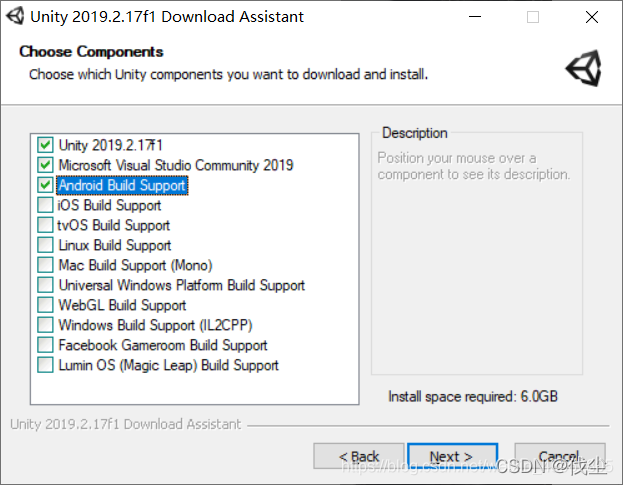Minimize the Download Assistant window

pyautogui.click(x=486, y=17)
